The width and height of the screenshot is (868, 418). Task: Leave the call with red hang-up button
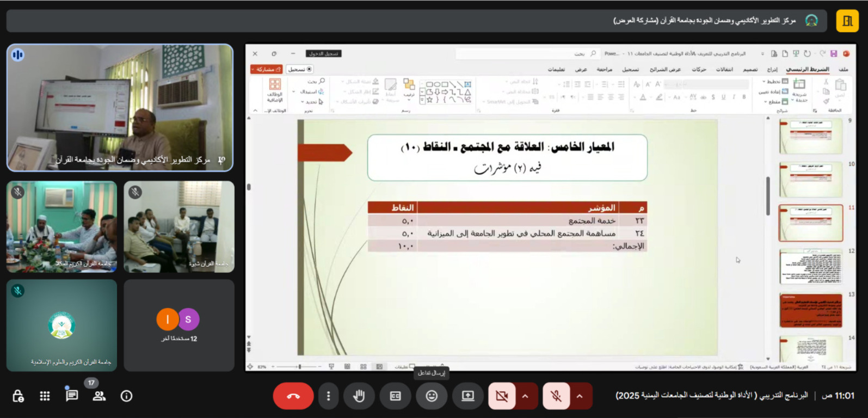pos(293,396)
